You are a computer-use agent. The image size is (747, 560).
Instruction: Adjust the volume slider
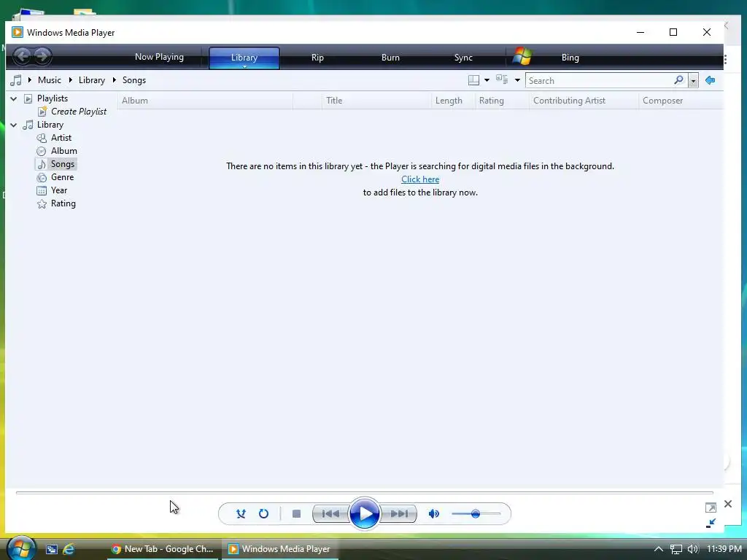[x=476, y=513]
